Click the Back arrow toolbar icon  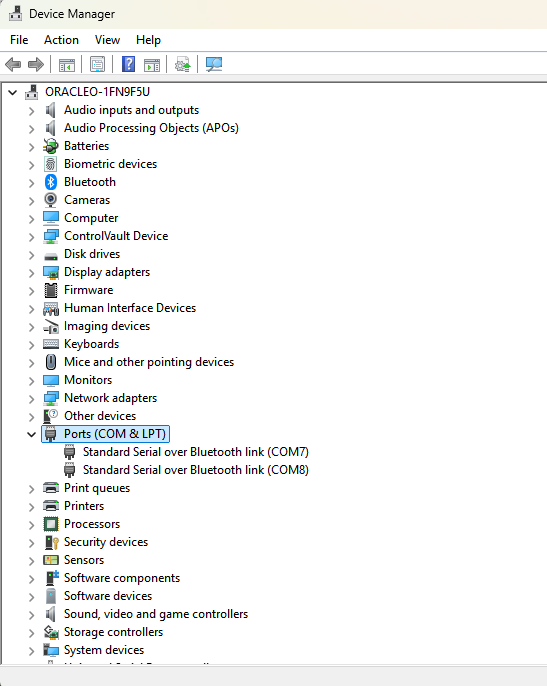point(13,65)
